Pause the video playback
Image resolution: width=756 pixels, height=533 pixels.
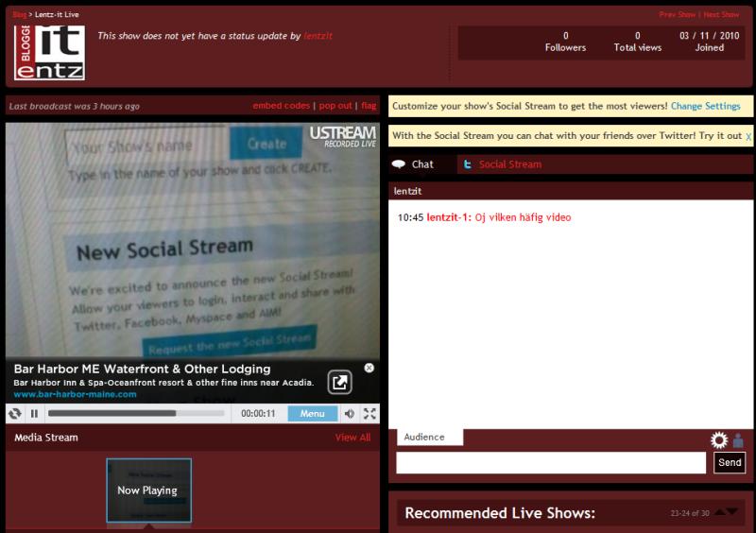34,414
